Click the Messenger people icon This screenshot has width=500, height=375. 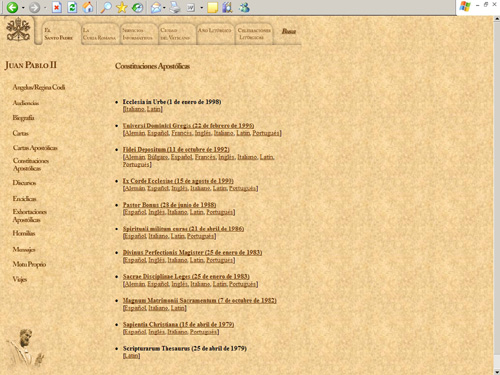pos(244,7)
